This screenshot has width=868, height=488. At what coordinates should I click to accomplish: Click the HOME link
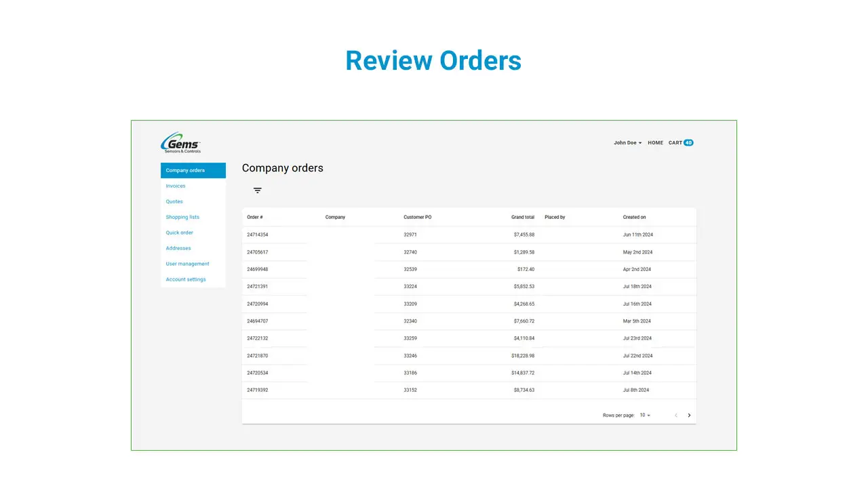655,143
